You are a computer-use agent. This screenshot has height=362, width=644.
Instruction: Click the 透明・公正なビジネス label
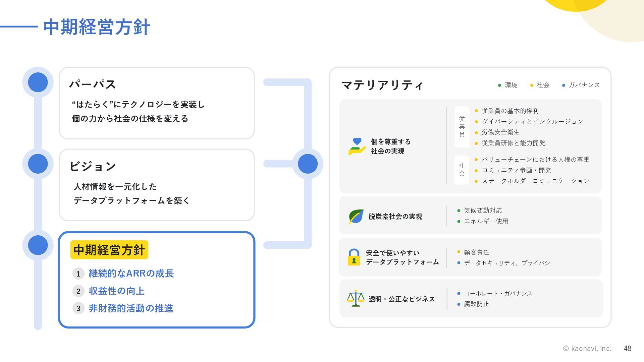point(401,299)
